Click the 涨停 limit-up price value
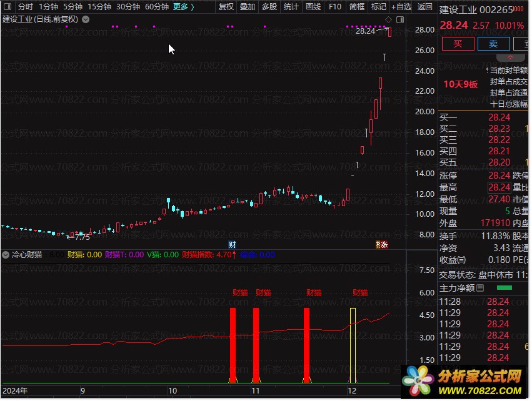The height and width of the screenshot is (401, 532). pos(499,176)
